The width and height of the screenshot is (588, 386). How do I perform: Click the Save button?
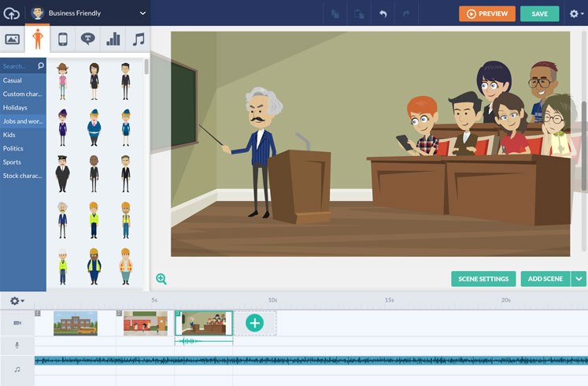pyautogui.click(x=539, y=13)
